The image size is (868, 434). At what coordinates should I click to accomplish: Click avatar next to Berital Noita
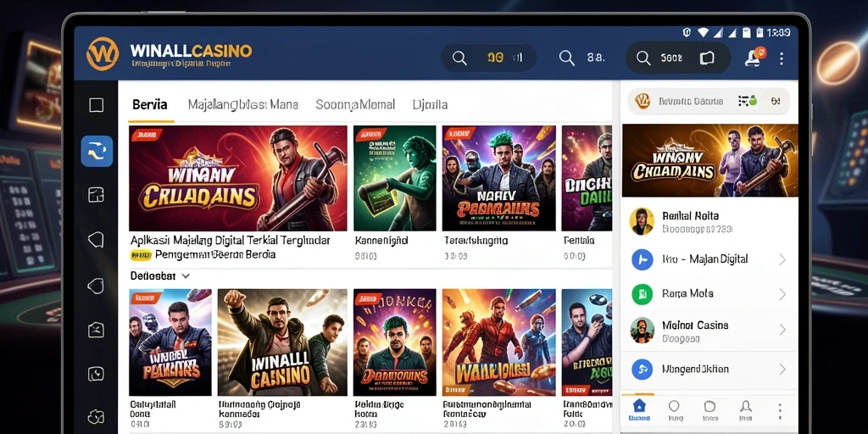(x=643, y=221)
